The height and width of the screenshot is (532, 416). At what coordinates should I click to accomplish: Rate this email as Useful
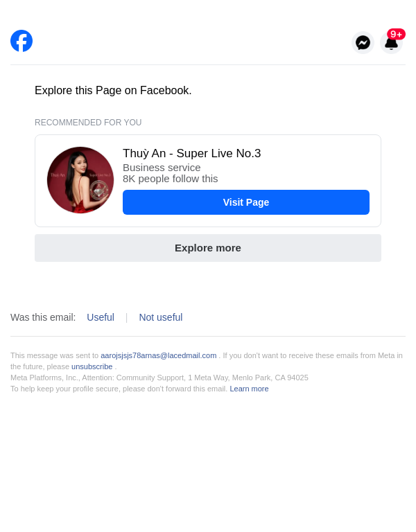[101, 317]
